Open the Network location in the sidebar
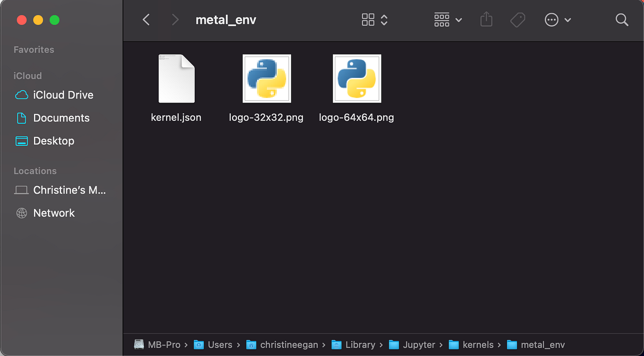This screenshot has width=644, height=356. (x=54, y=213)
